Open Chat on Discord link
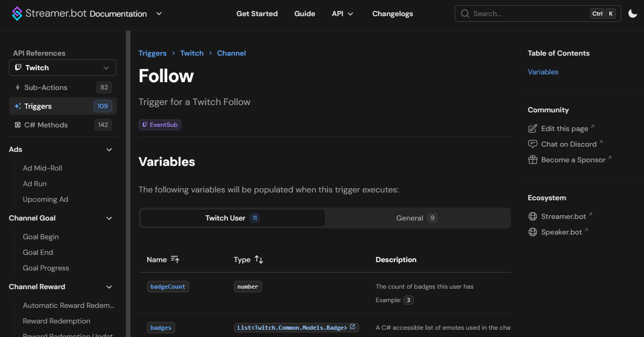This screenshot has width=644, height=337. [x=568, y=144]
